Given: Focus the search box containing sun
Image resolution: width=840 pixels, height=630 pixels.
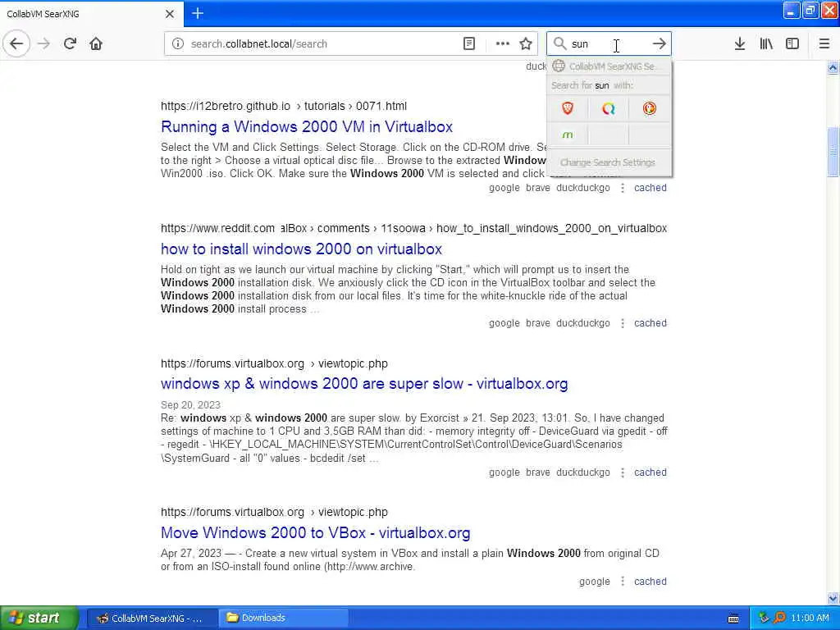Looking at the screenshot, I should (608, 44).
